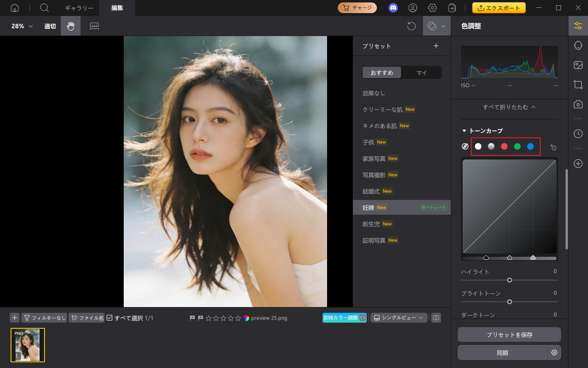Open the 28% zoom level dropdown
This screenshot has height=368, width=588.
coord(22,26)
